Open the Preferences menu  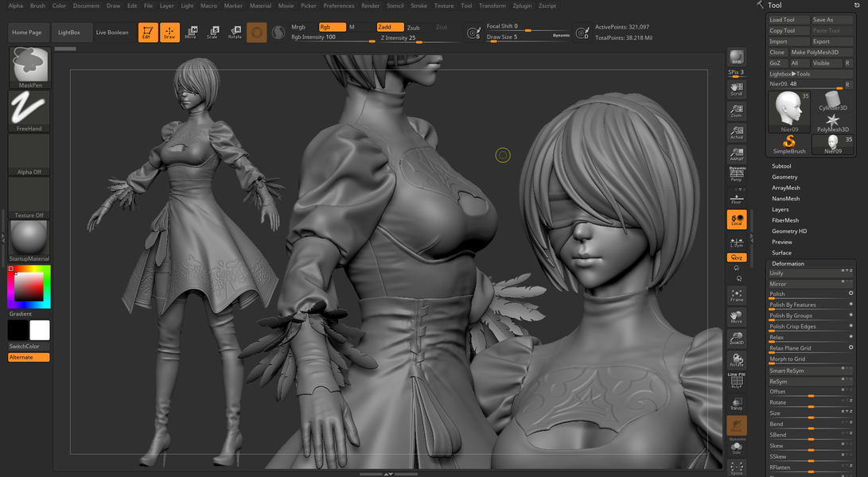pyautogui.click(x=339, y=6)
